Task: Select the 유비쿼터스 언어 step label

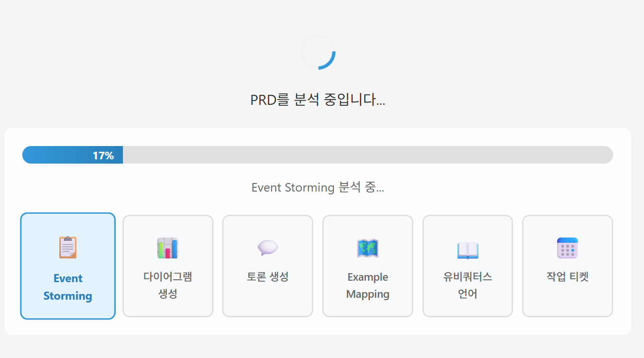Action: click(x=467, y=285)
